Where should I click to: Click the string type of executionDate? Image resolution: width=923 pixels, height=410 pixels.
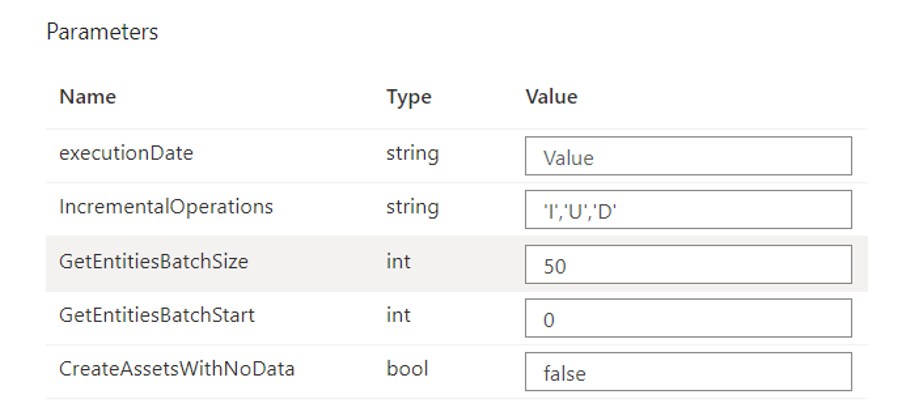tap(412, 154)
